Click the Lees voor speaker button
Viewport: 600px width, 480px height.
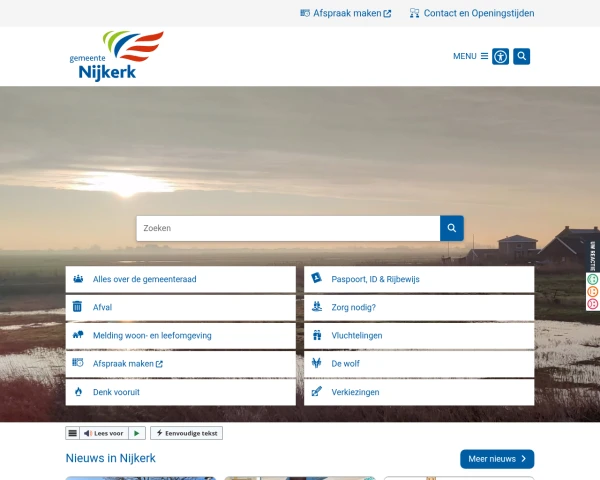point(103,433)
